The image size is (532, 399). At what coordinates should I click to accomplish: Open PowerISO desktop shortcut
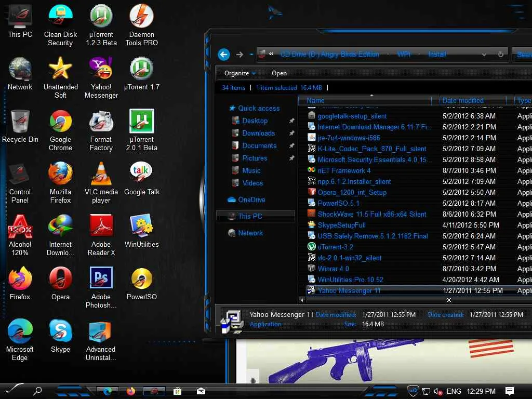point(141,284)
